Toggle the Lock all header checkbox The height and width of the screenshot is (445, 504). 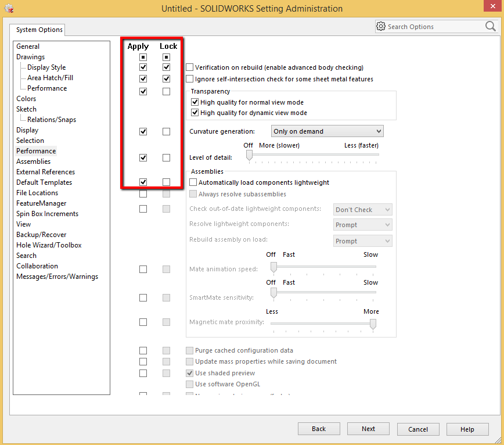(166, 58)
